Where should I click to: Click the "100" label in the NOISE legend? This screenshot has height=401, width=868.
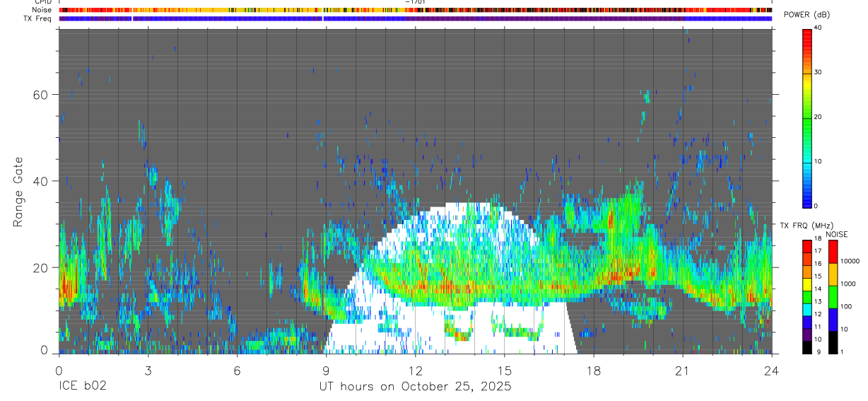pyautogui.click(x=846, y=306)
